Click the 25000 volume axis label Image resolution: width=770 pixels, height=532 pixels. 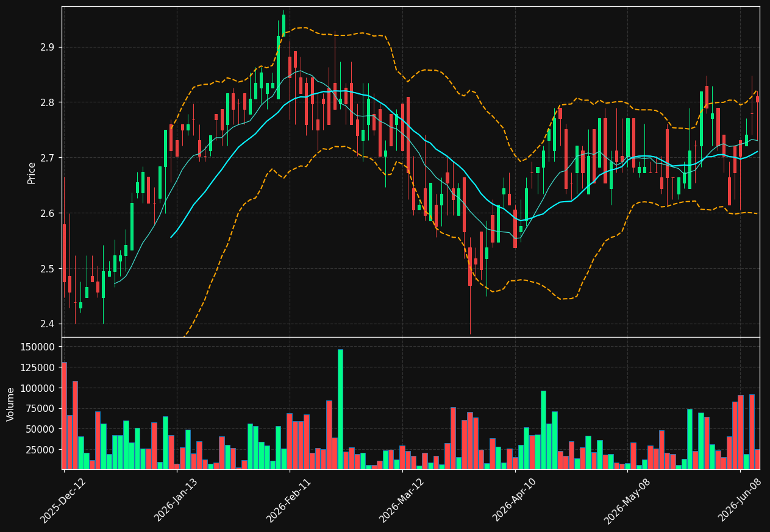click(41, 450)
